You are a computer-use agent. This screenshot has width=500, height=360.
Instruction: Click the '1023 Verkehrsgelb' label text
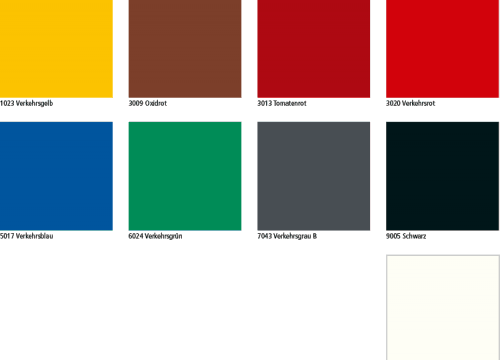coord(26,103)
